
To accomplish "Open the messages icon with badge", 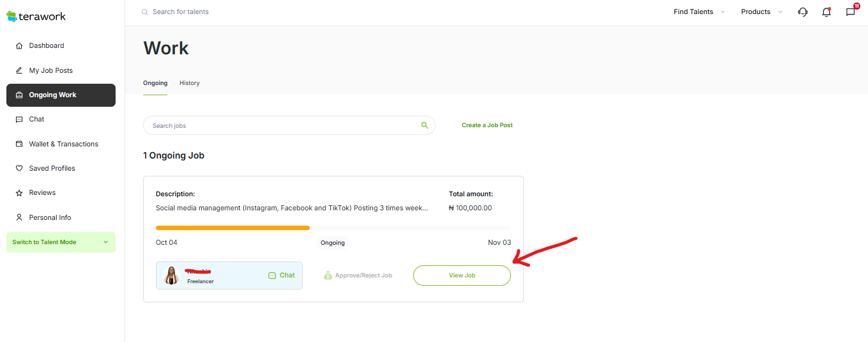I will [850, 12].
